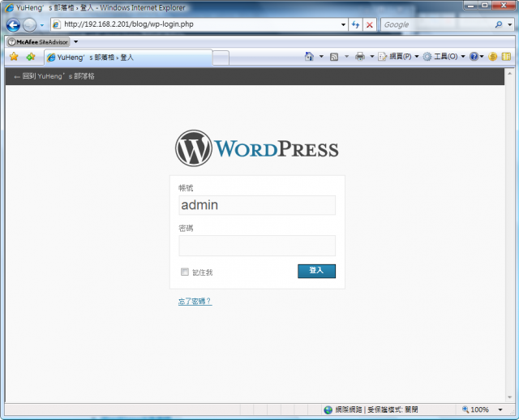Viewport: 519px width, 420px height.
Task: Stop loading with the red X icon
Action: [370, 24]
